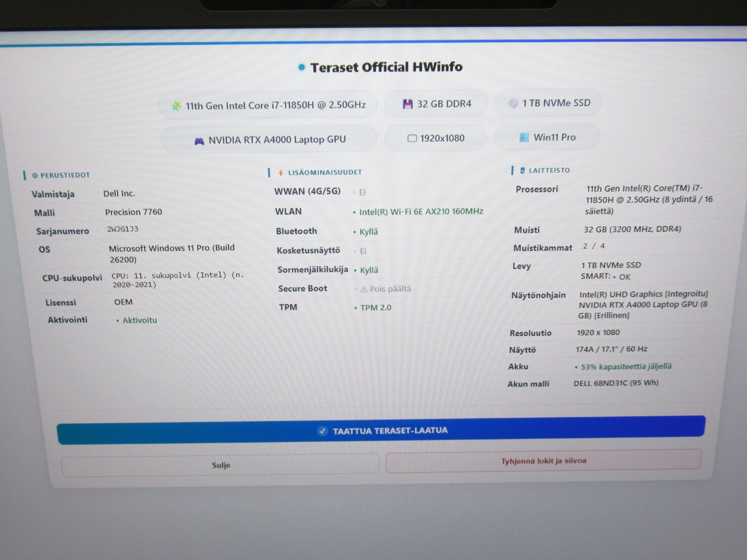Click the Laitteisto section icon
The image size is (747, 560).
click(x=522, y=171)
